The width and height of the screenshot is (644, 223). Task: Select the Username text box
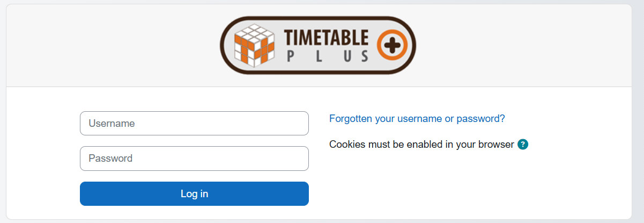(194, 124)
